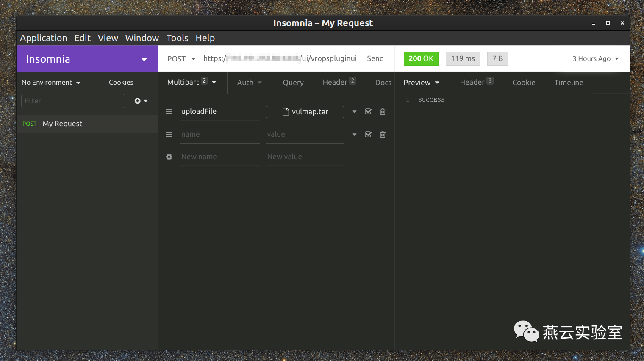Open the Auth type dropdown tab
Image resolution: width=644 pixels, height=361 pixels.
[x=250, y=83]
